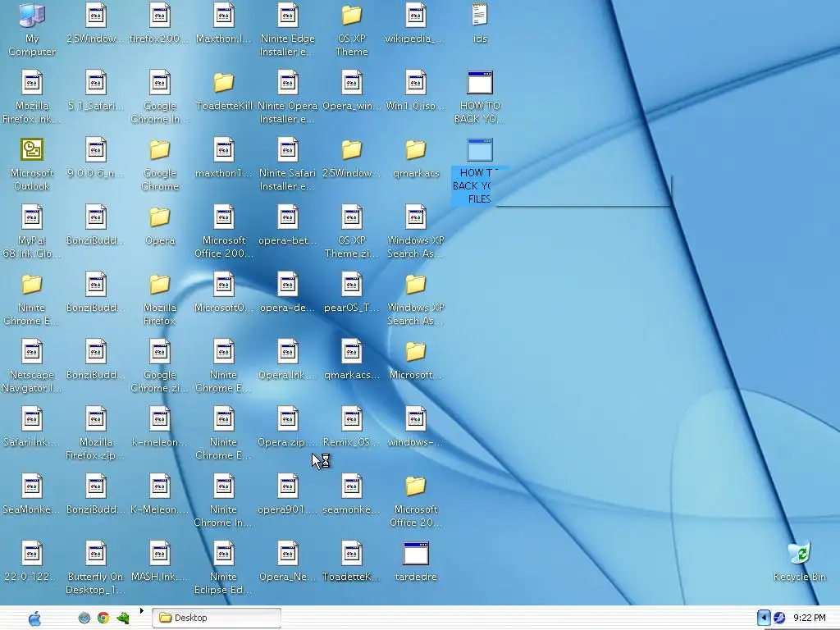Open the Microsoft... folder icon
Image resolution: width=840 pixels, height=630 pixels.
coord(416,352)
